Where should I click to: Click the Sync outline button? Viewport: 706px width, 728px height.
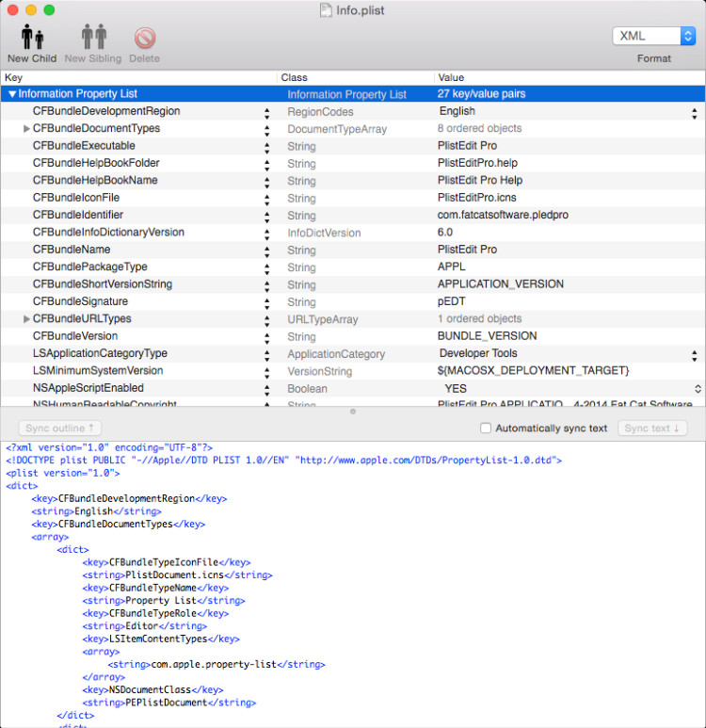click(60, 429)
